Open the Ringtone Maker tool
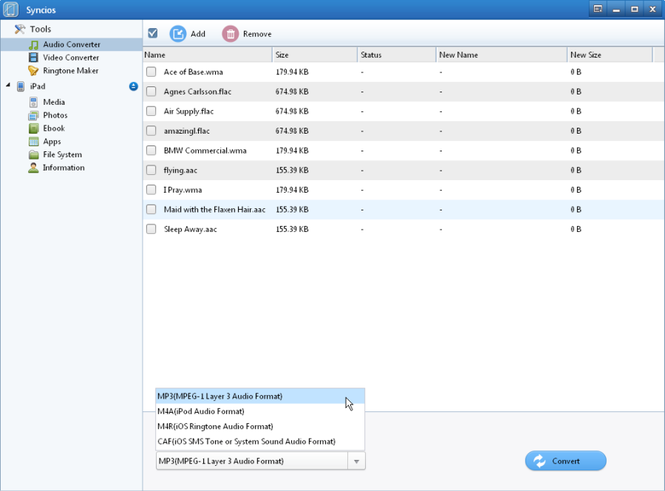This screenshot has height=491, width=665. click(69, 71)
